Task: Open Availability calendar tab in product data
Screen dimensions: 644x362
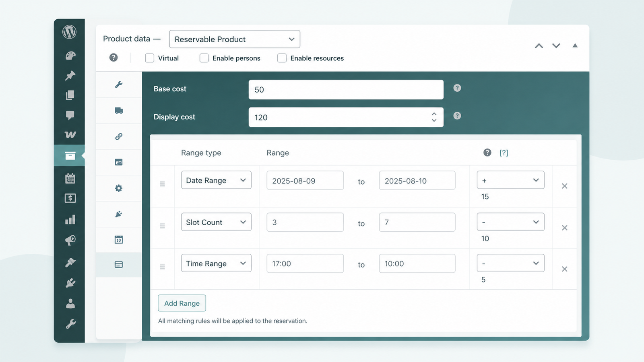Action: [119, 240]
